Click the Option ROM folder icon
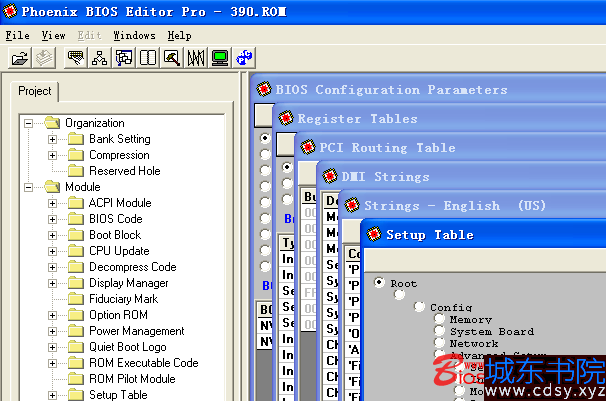This screenshot has width=606, height=401. click(x=76, y=315)
